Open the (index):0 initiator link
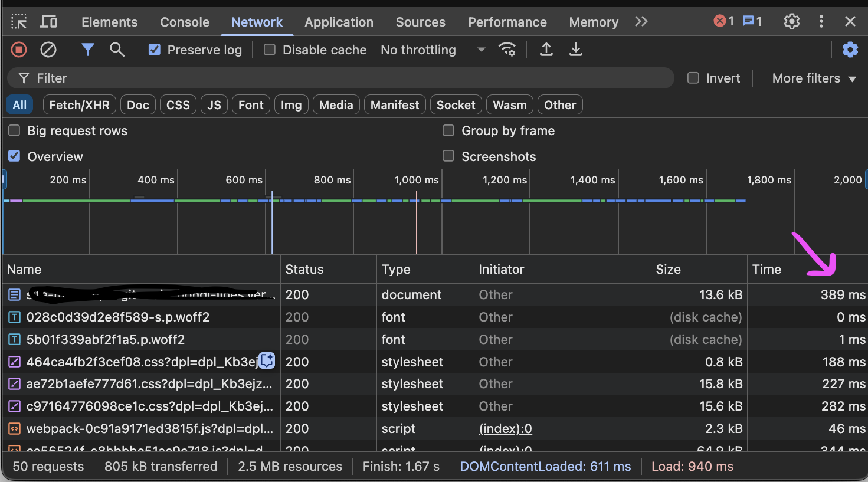Image resolution: width=868 pixels, height=482 pixels. click(x=505, y=428)
